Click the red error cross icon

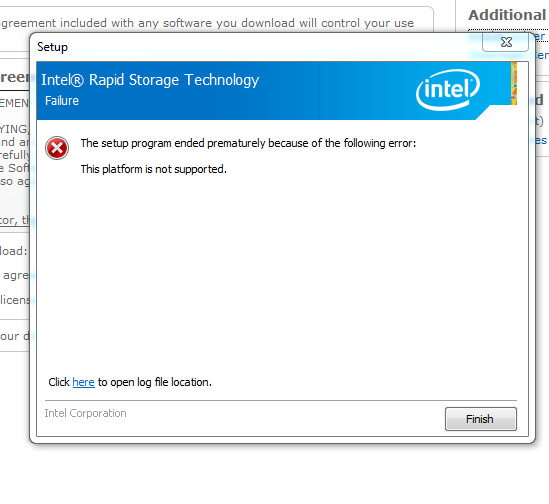[57, 148]
